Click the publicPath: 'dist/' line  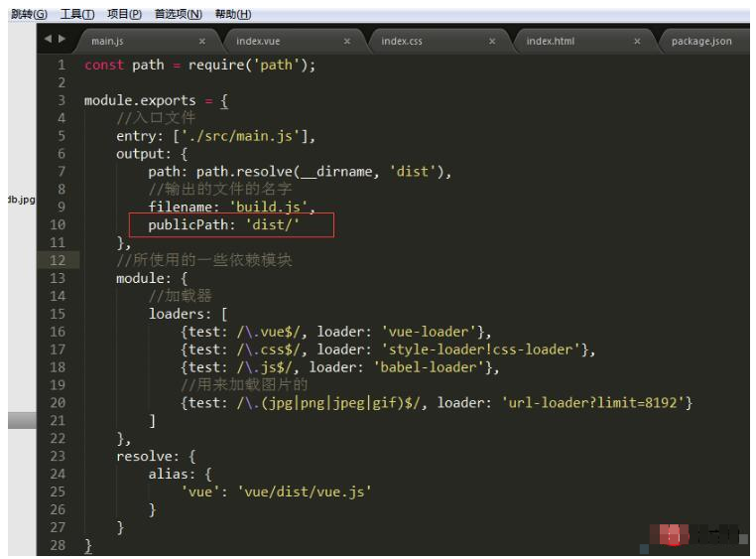(223, 225)
